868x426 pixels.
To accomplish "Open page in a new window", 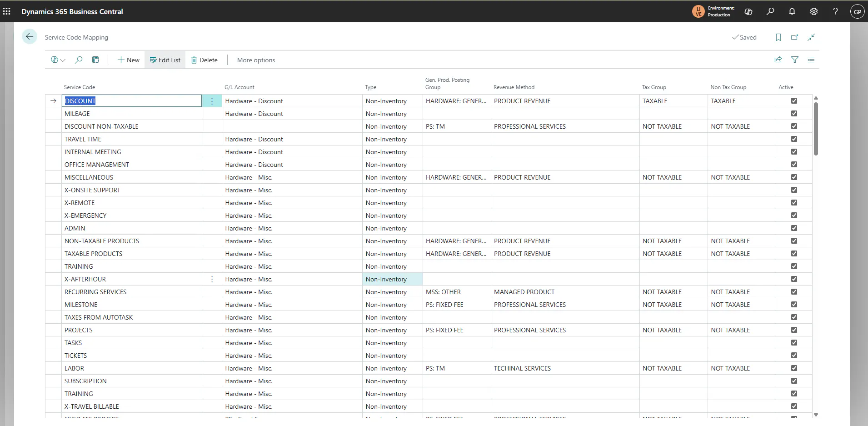I will [795, 37].
